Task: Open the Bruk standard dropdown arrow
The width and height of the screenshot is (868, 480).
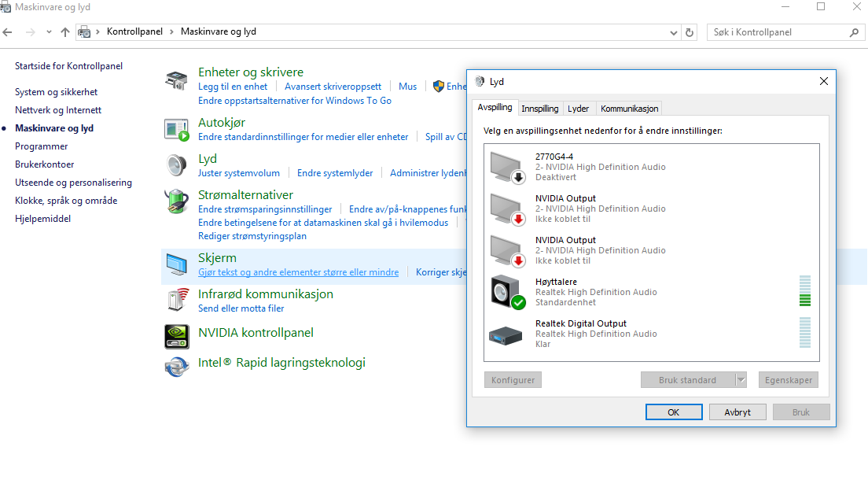Action: click(x=741, y=380)
